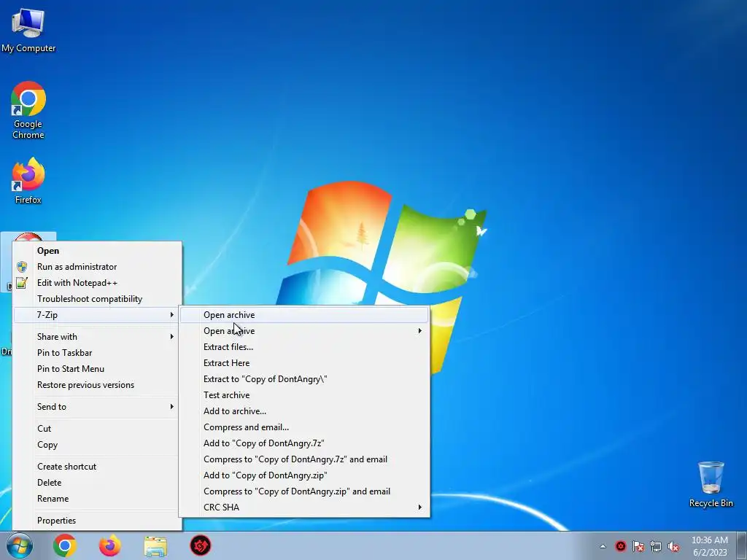Viewport: 747px width, 560px height.
Task: Select Troubleshoot compatibility
Action: click(97, 299)
